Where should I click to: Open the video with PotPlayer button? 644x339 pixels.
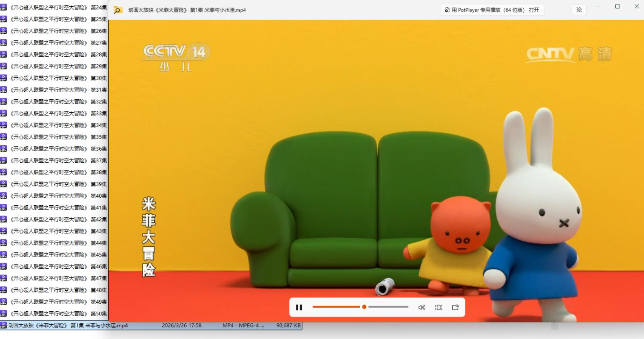coord(492,10)
